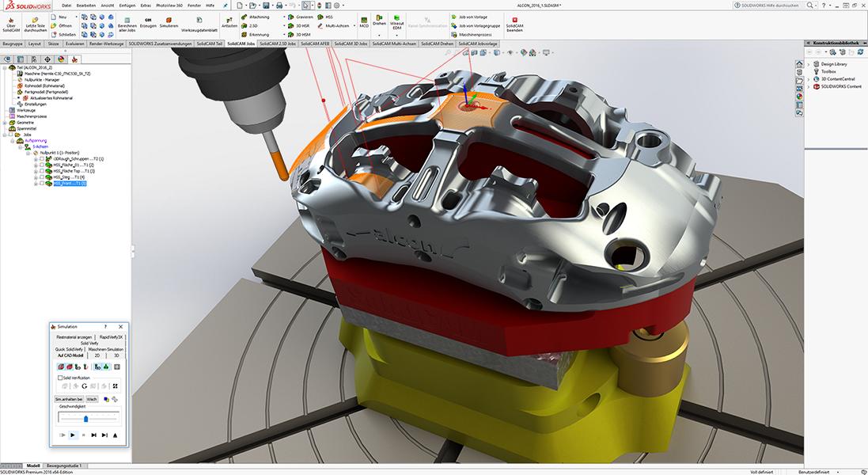Add an HSS job

325,17
